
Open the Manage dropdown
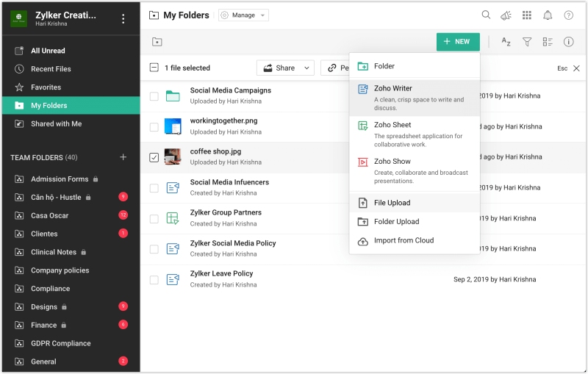(244, 15)
